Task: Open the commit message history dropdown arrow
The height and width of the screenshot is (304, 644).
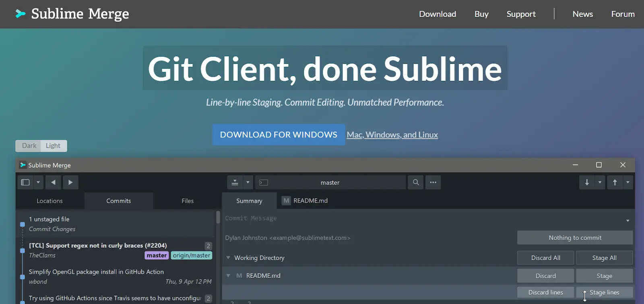Action: point(627,220)
